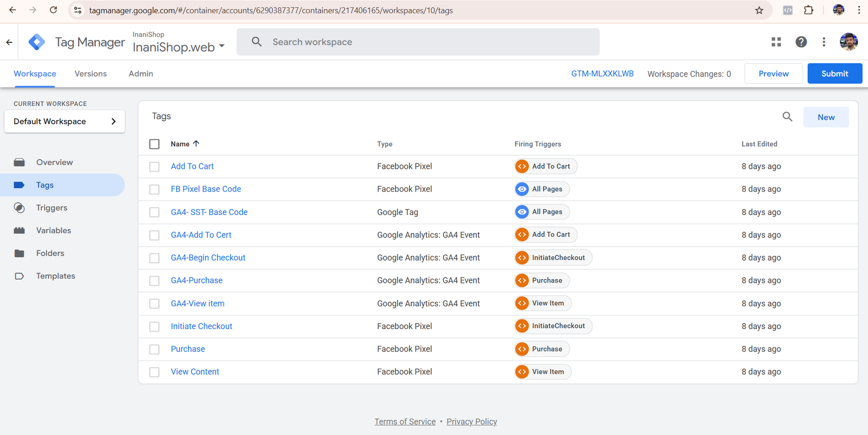Click the View Item trigger for GA4-View item

point(542,303)
